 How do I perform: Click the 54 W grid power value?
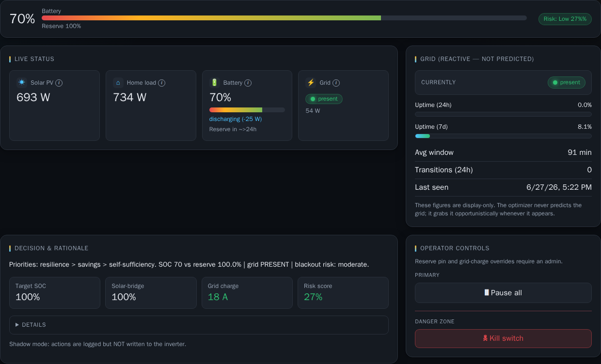(x=313, y=111)
